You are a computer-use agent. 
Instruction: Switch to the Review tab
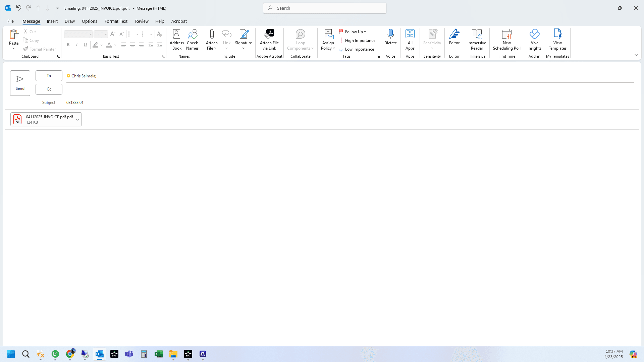tap(142, 21)
